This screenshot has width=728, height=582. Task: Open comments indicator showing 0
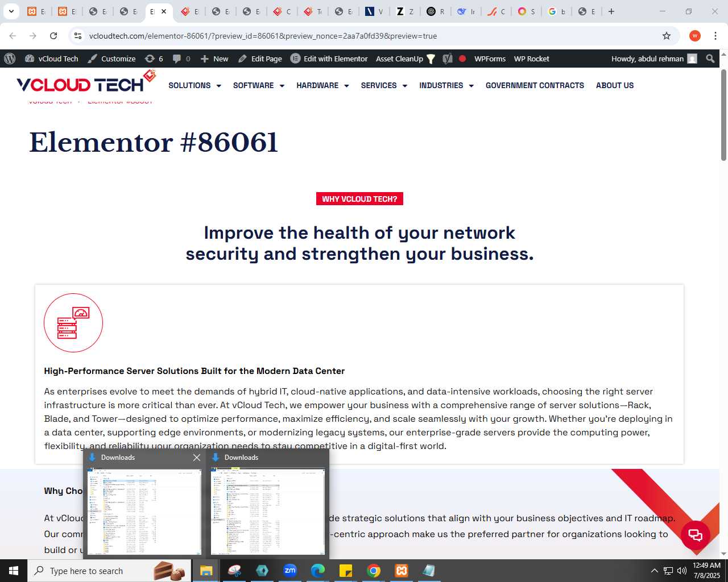pos(181,59)
